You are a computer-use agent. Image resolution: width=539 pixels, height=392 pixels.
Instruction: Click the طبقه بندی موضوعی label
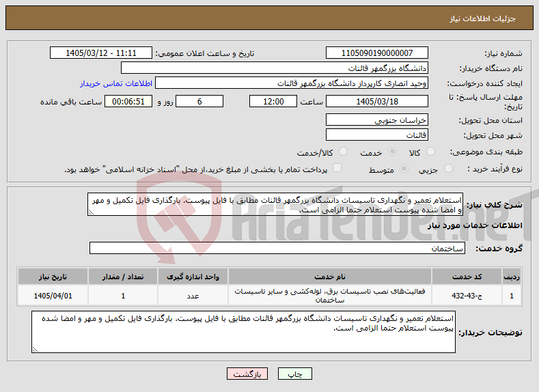pos(486,152)
